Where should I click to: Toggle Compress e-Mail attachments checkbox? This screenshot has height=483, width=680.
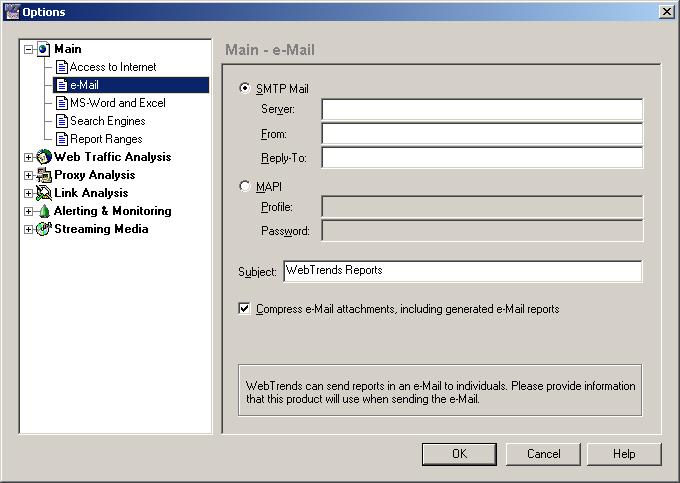click(x=245, y=309)
